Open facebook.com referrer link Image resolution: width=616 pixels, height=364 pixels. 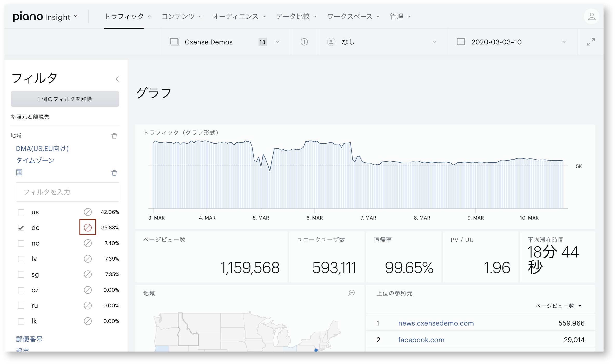coord(421,340)
